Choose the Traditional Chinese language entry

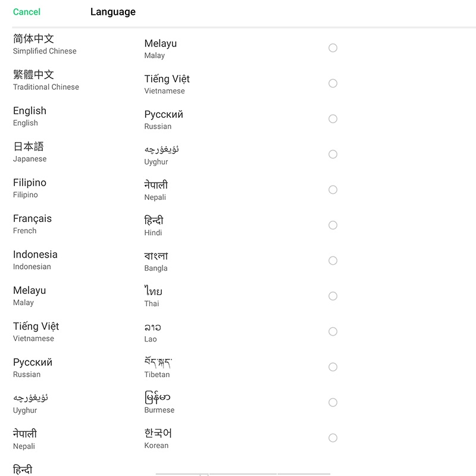click(46, 80)
